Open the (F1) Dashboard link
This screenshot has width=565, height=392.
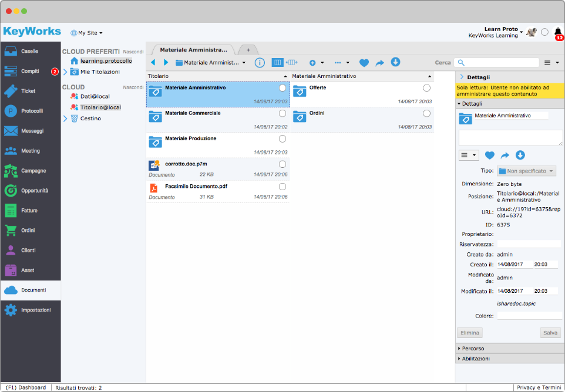point(26,388)
